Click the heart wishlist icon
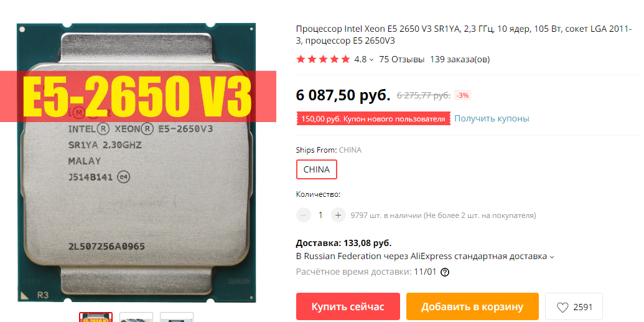The image size is (644, 322). 562,307
